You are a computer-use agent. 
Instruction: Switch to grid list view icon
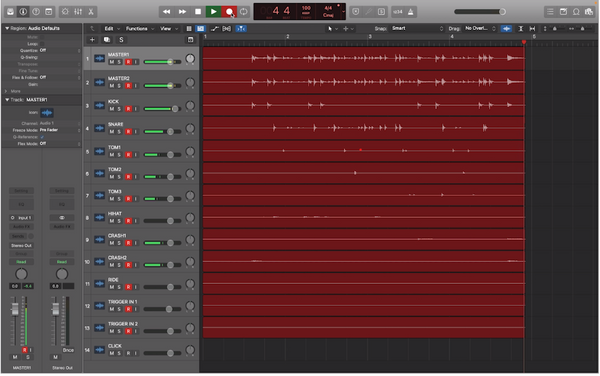189,29
